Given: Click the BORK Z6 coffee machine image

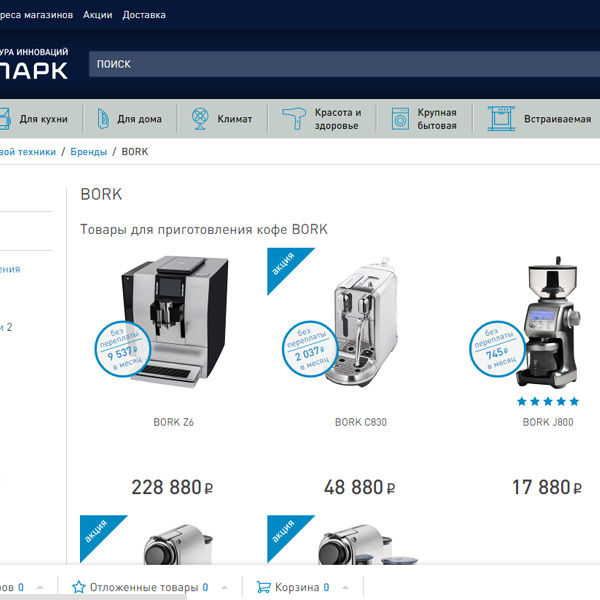Looking at the screenshot, I should coord(176,321).
